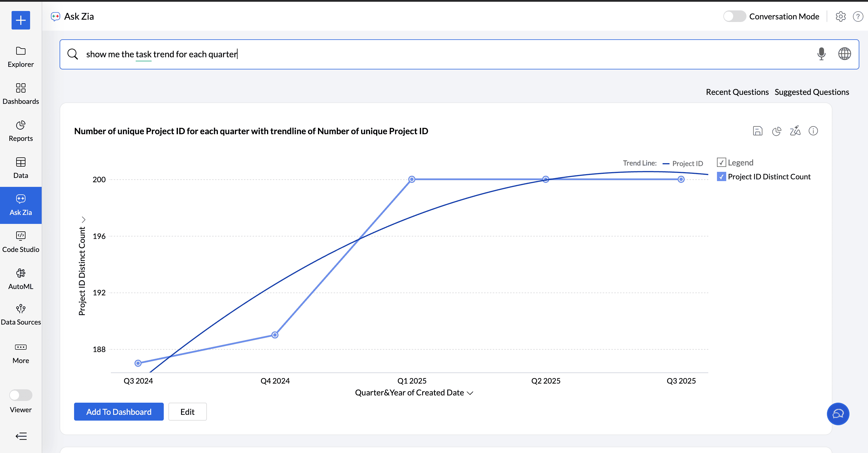Image resolution: width=868 pixels, height=453 pixels.
Task: Expand the Y-axis chevron arrow
Action: coord(83,220)
